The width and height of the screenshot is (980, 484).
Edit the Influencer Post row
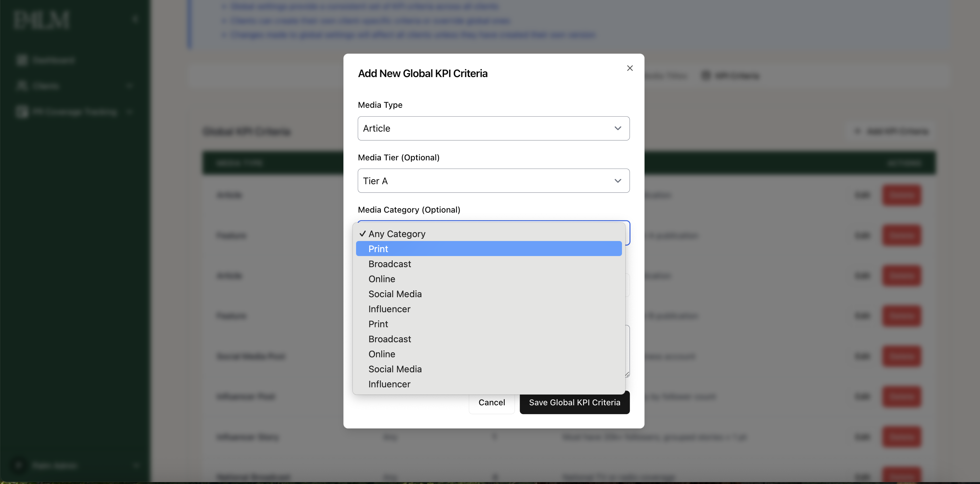[x=862, y=396]
